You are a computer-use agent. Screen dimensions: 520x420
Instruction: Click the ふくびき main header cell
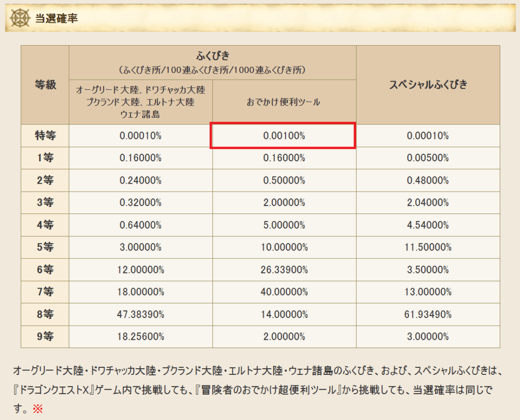pos(212,62)
